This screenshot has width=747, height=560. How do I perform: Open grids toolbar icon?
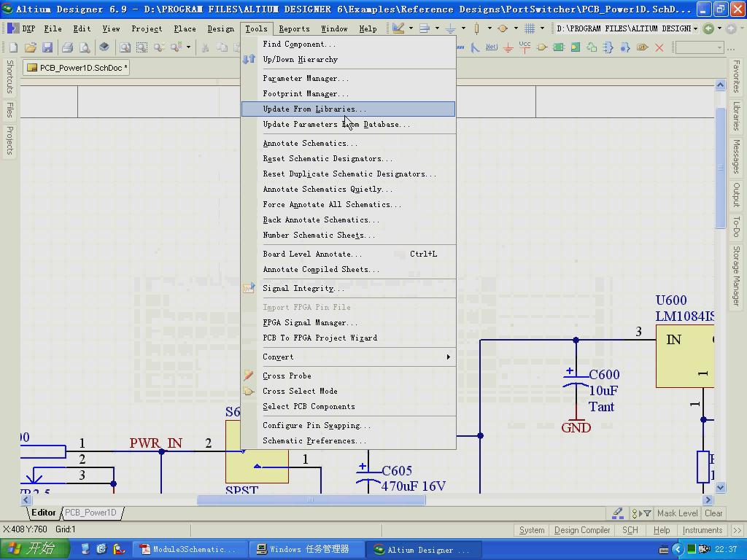[530, 28]
